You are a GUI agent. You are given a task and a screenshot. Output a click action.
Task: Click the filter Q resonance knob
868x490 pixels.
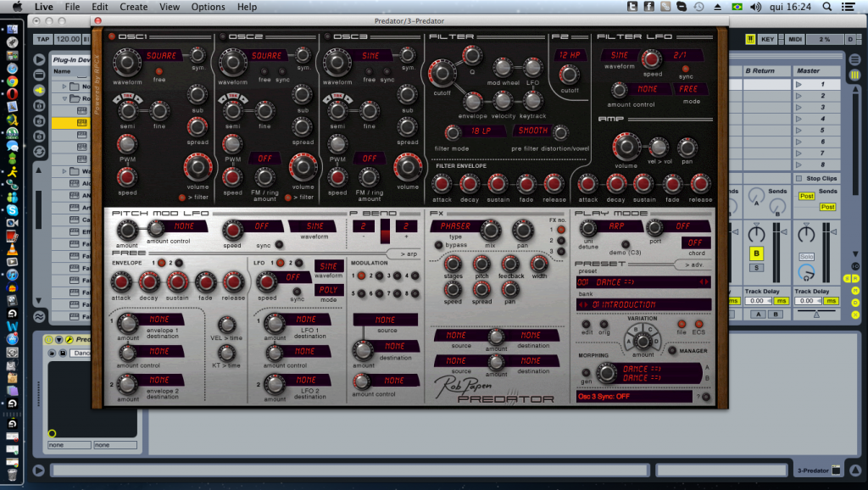coord(471,55)
